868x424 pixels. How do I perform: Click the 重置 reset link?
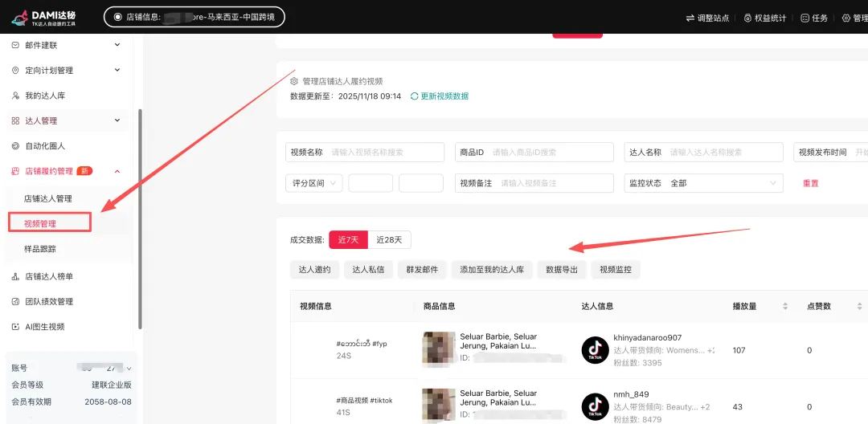810,184
